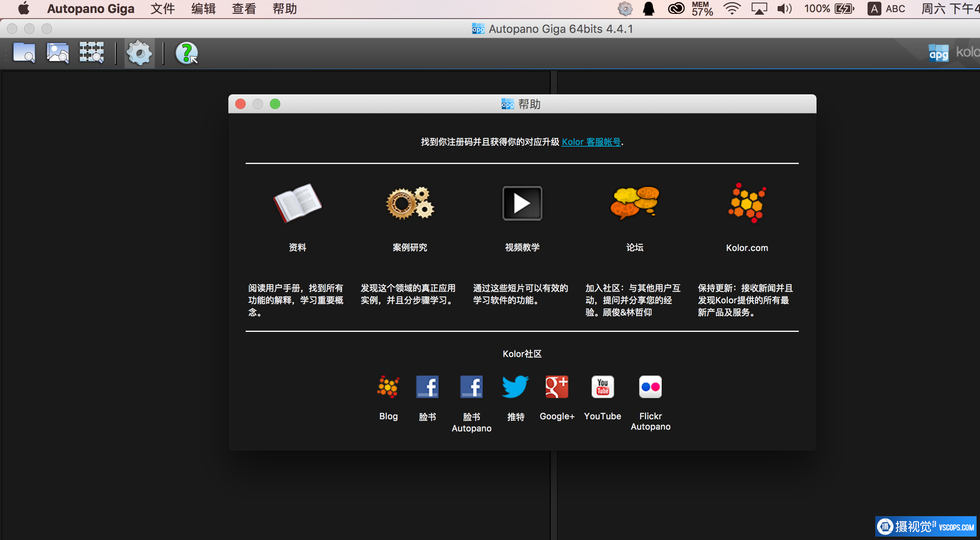Open the Google+ community icon

click(x=557, y=387)
